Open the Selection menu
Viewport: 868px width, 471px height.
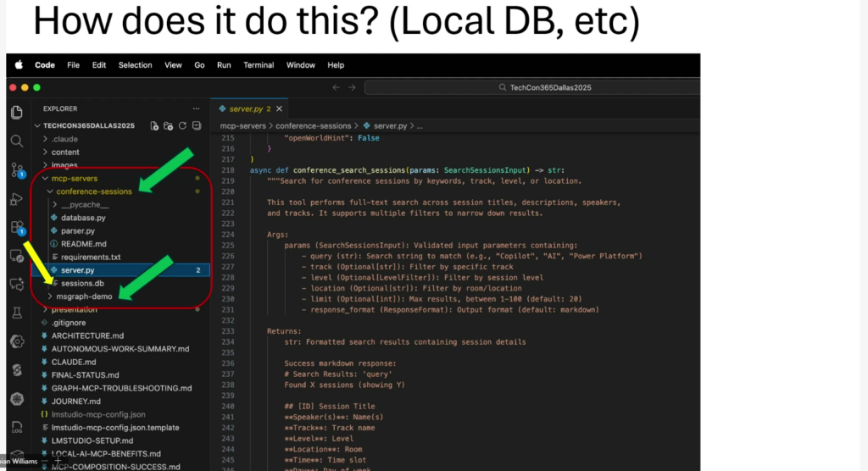(x=136, y=65)
